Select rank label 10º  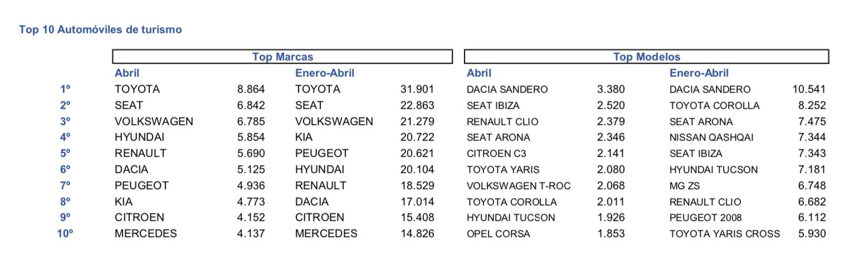coord(65,234)
